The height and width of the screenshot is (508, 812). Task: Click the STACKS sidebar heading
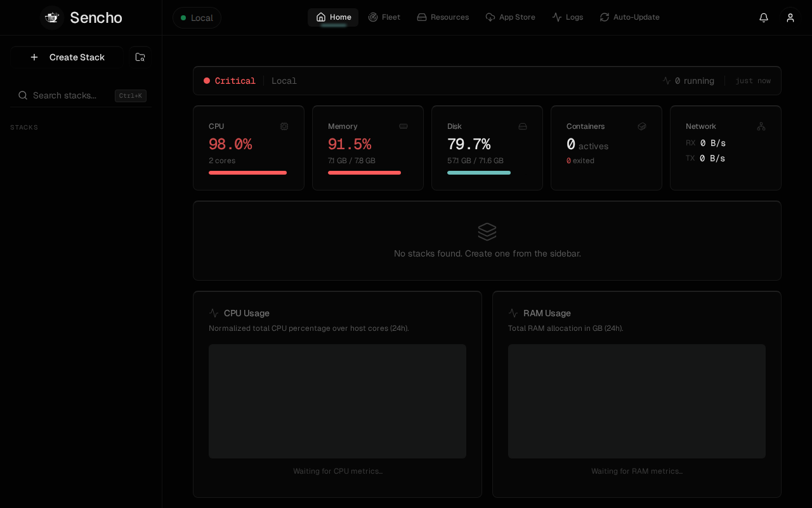click(24, 128)
